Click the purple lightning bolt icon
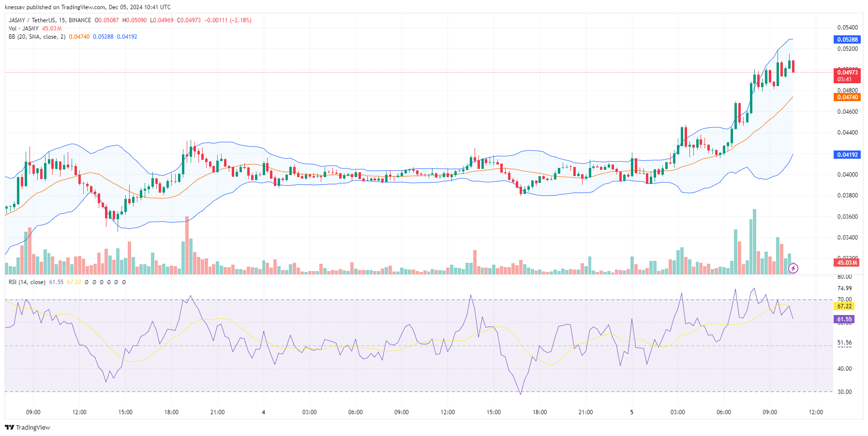The height and width of the screenshot is (436, 868). click(793, 268)
